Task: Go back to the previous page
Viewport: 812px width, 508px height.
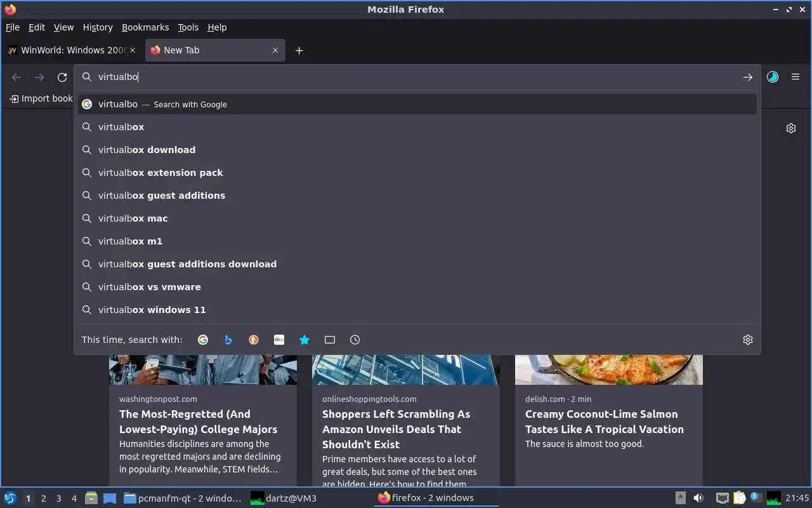Action: (16, 77)
